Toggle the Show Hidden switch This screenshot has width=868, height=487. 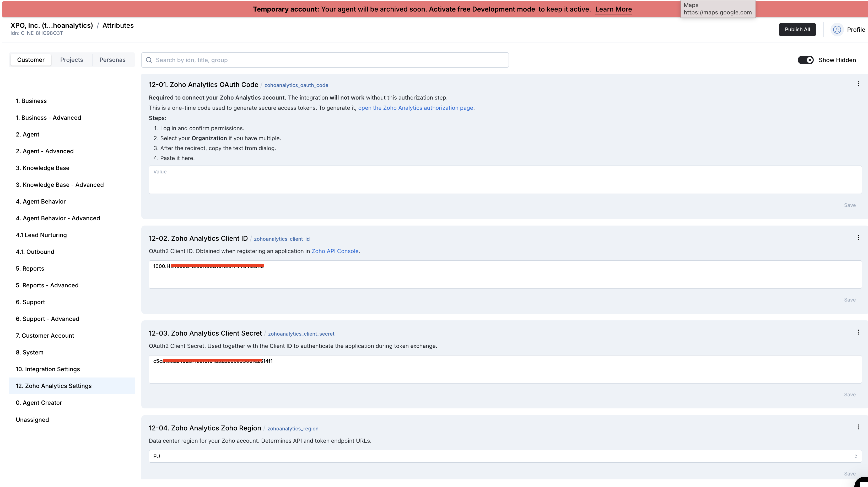point(805,60)
